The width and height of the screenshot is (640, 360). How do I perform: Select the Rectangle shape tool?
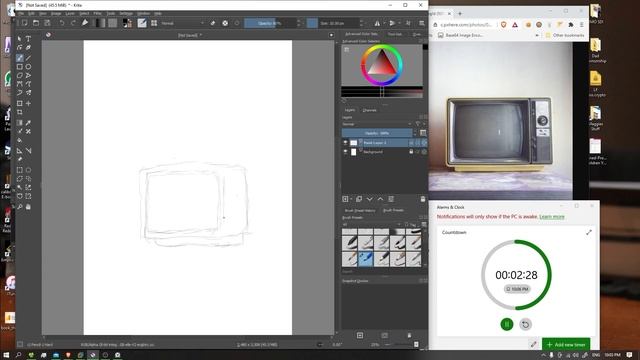pyautogui.click(x=19, y=67)
